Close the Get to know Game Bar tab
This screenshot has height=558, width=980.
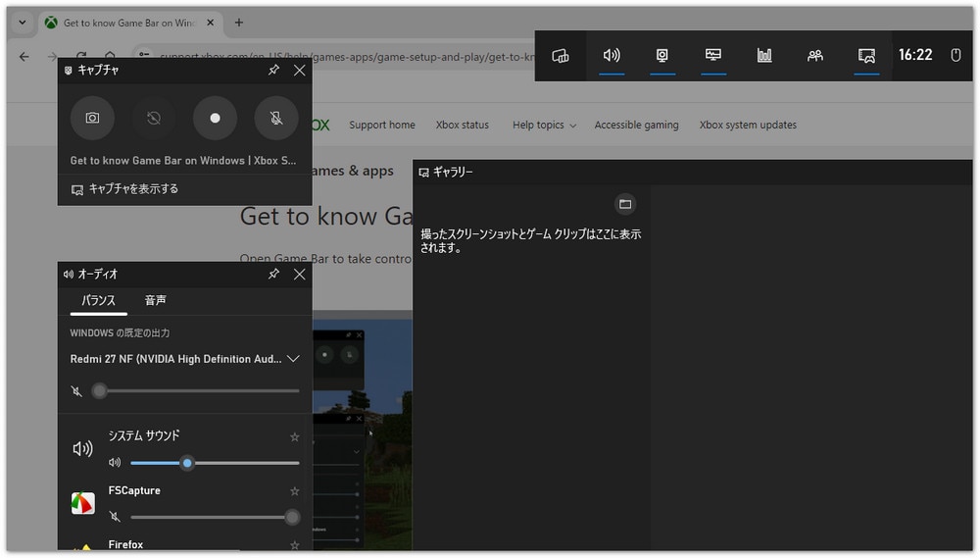point(210,23)
